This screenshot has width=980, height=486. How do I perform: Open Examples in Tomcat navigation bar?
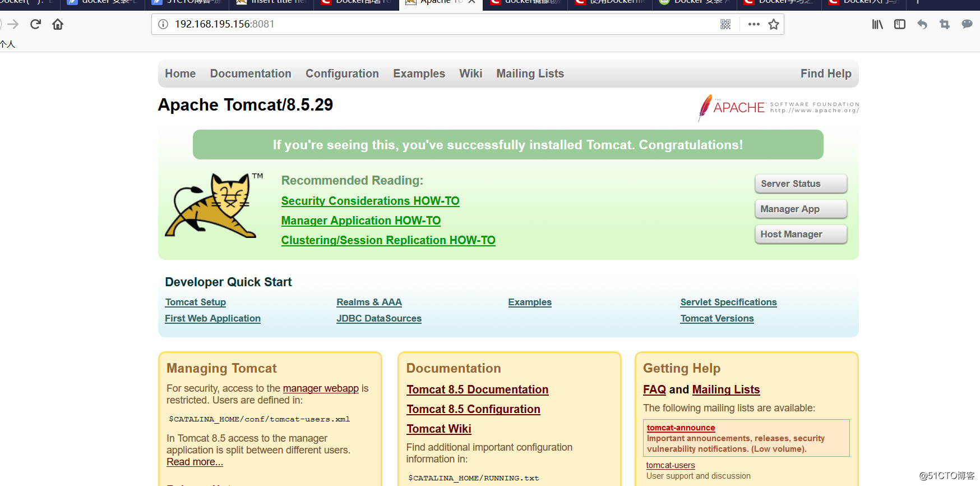click(x=419, y=74)
